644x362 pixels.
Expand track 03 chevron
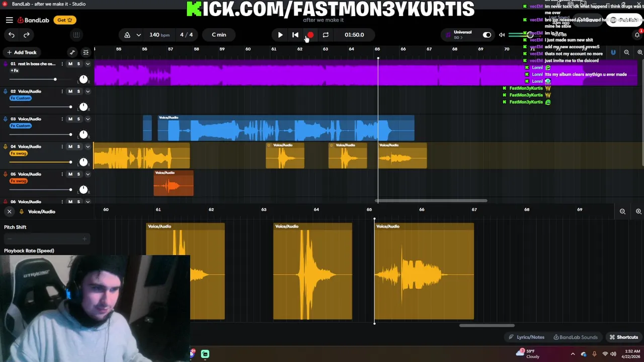[88, 119]
